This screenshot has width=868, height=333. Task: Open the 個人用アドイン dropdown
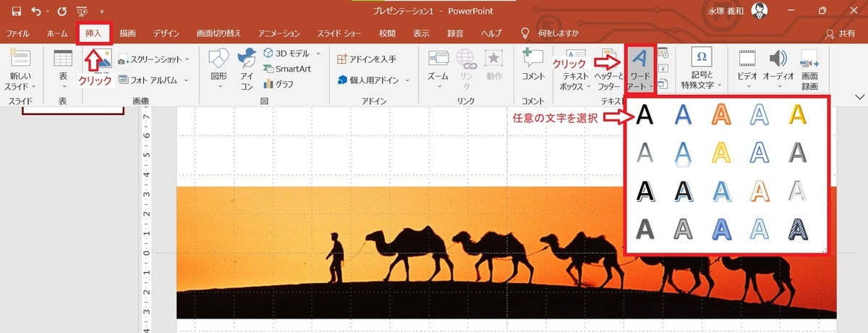click(x=373, y=80)
